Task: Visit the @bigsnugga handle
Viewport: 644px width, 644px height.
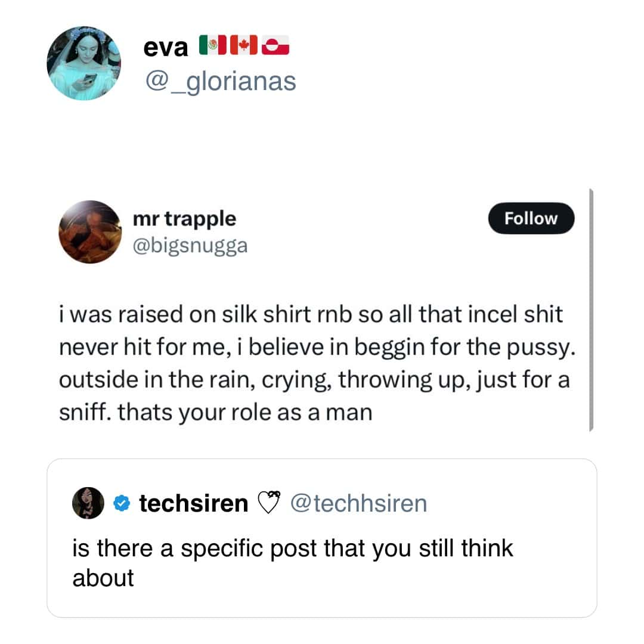Action: coord(190,245)
